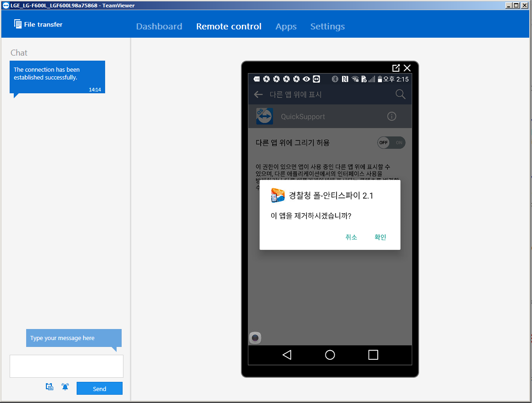Minimize the TeamViewer window
This screenshot has width=532, height=403.
tap(508, 6)
